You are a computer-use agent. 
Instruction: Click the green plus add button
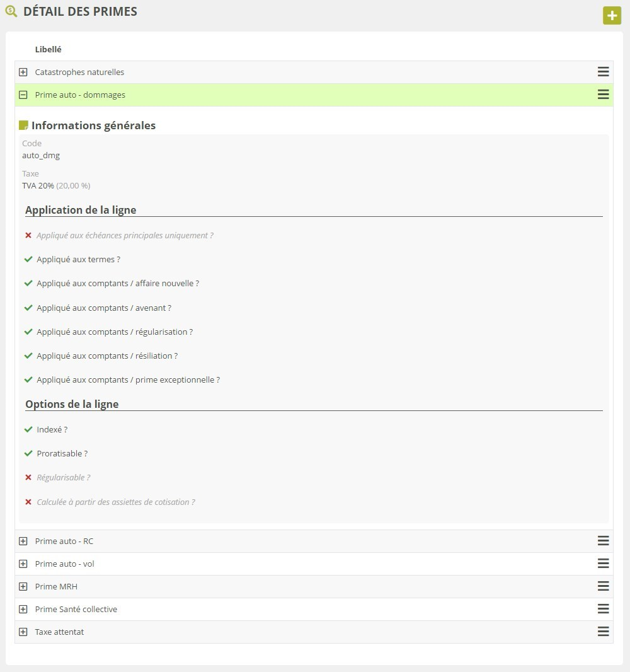tap(612, 16)
